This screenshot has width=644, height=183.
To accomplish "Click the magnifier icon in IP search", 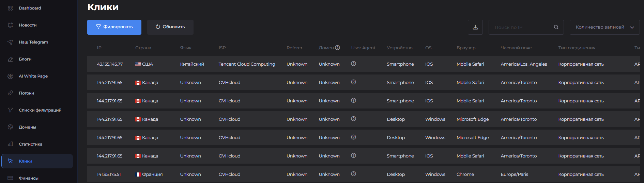I will coord(556,27).
